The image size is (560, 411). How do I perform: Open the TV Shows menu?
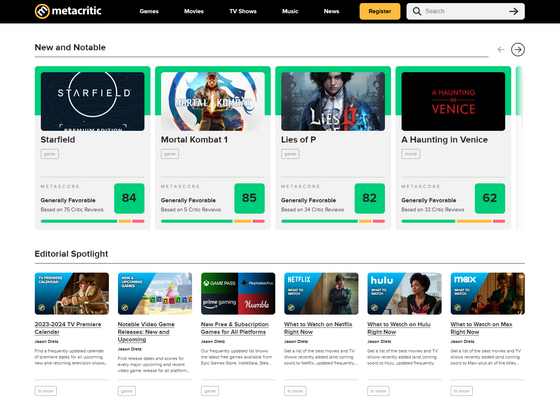click(x=243, y=11)
